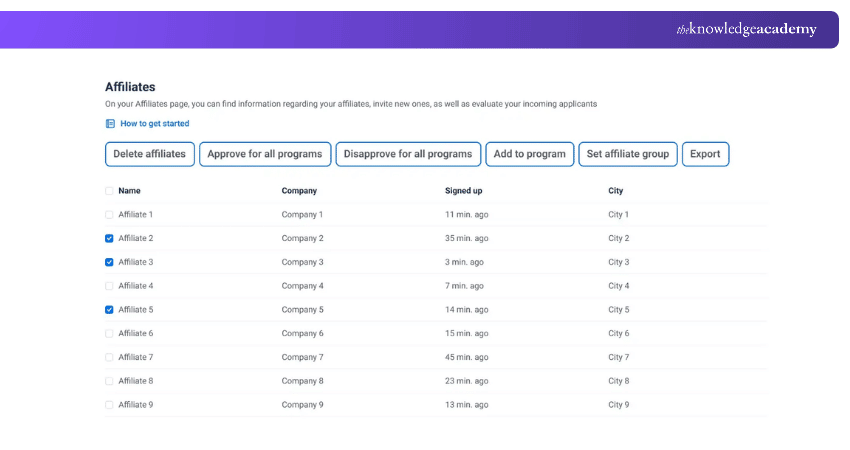850x450 pixels.
Task: Click the City 7 cell
Action: tap(619, 357)
